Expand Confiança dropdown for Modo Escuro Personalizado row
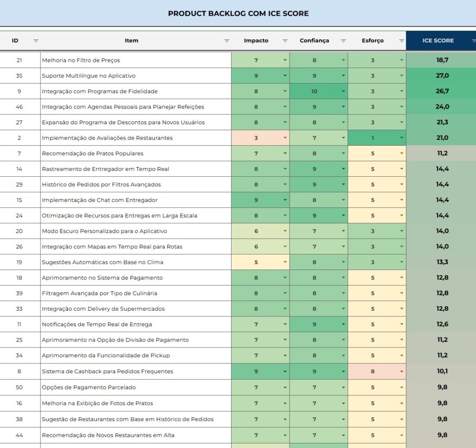 pyautogui.click(x=343, y=231)
